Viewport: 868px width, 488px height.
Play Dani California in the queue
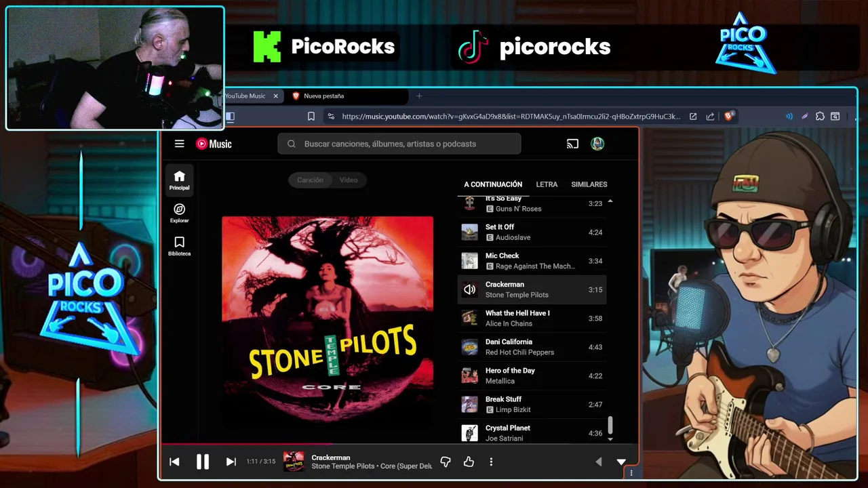click(x=532, y=347)
